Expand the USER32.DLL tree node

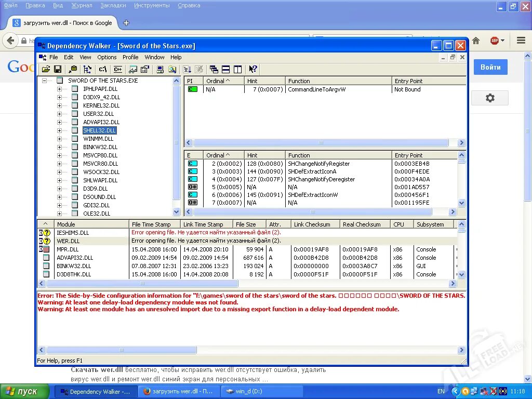59,114
